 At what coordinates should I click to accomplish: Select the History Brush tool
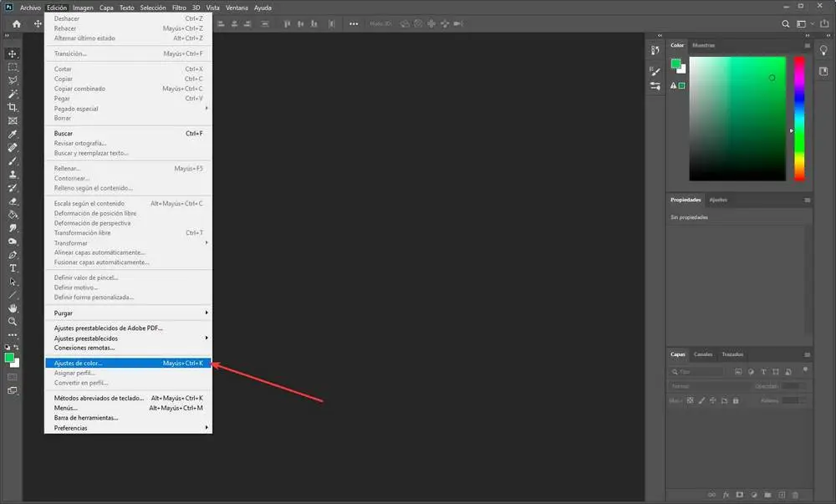[13, 187]
